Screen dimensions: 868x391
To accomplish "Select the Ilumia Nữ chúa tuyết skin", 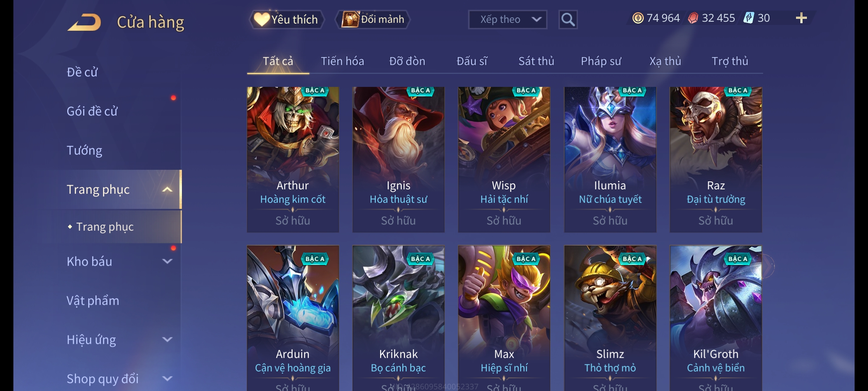I will (x=610, y=160).
